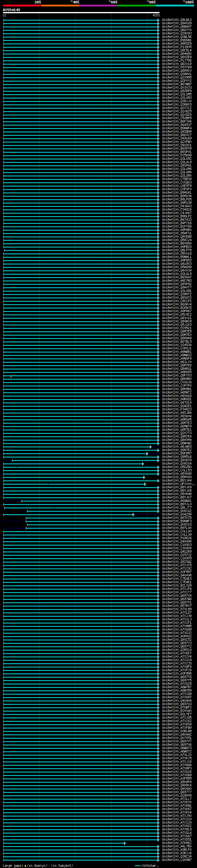Select UniRef100_Q07051 label
197x868 pixels.
pos(176,737)
